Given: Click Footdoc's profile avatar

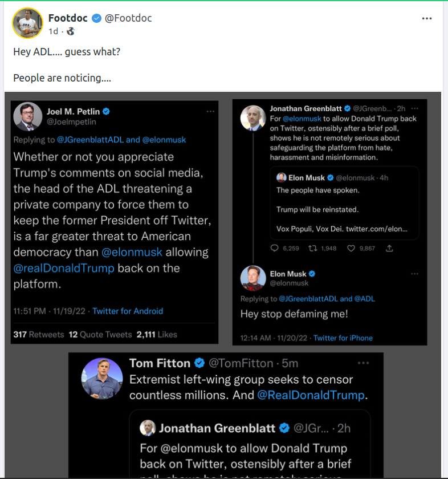Looking at the screenshot, I should tap(27, 23).
